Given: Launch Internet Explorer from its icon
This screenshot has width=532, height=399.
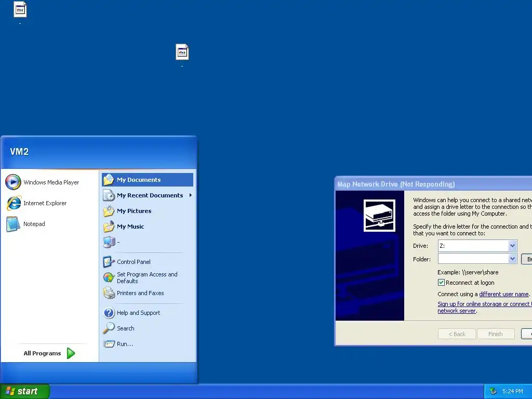Looking at the screenshot, I should pos(14,203).
